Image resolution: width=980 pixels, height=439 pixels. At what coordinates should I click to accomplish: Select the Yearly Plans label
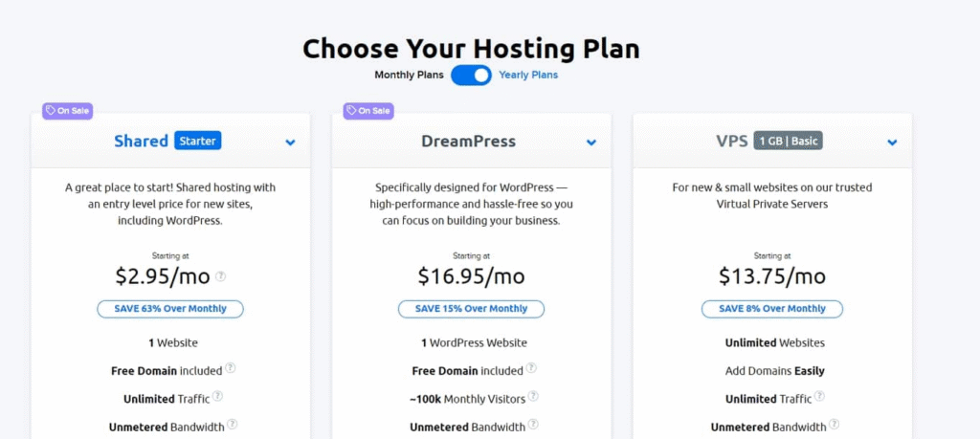528,75
